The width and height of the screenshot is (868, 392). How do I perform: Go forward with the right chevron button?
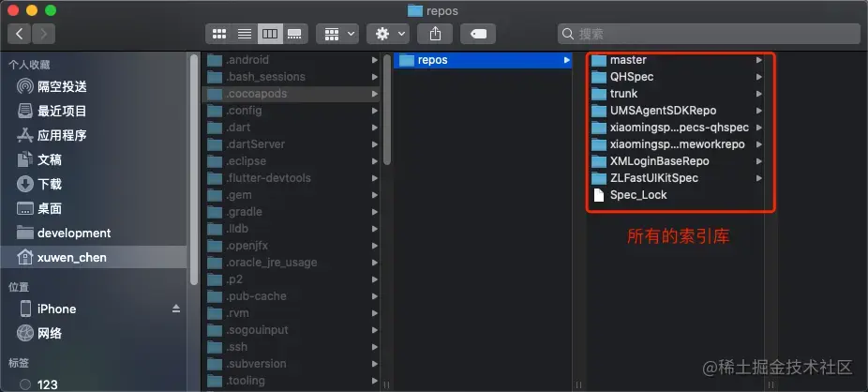pyautogui.click(x=43, y=34)
